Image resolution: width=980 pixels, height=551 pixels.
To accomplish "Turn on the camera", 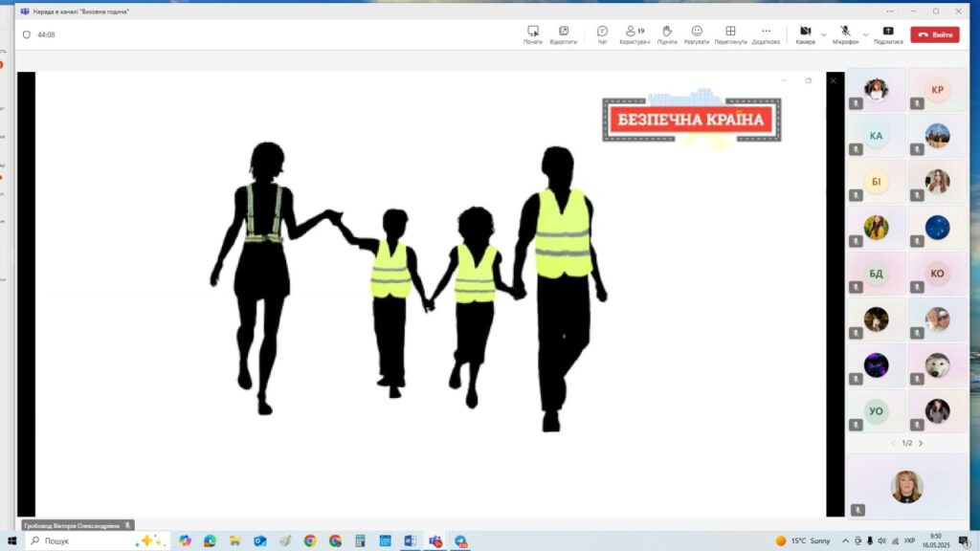I will click(806, 34).
